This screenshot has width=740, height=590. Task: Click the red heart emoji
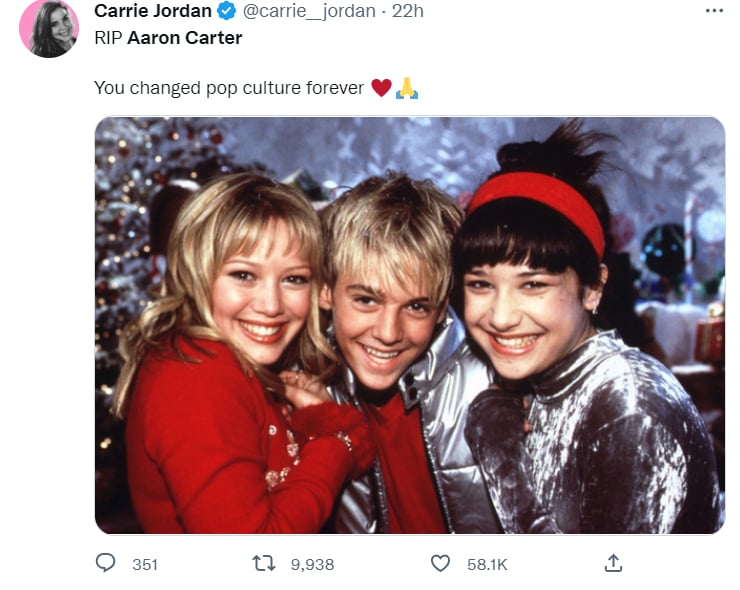coord(381,88)
